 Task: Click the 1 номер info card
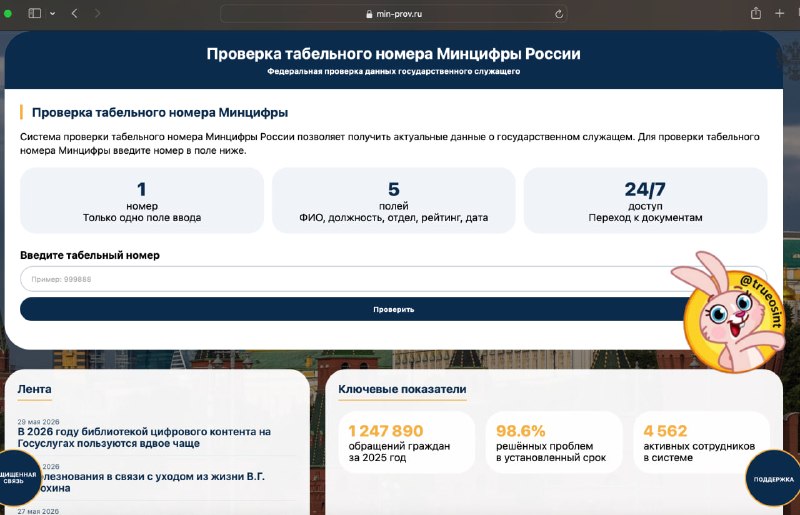[x=142, y=201]
